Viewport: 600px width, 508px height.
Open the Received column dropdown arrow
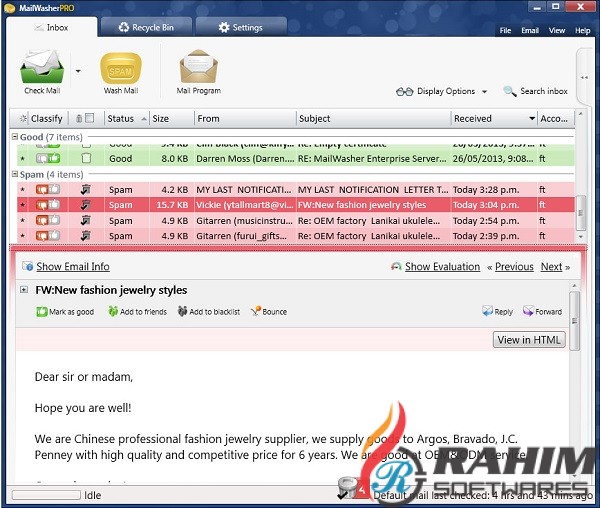coord(532,119)
